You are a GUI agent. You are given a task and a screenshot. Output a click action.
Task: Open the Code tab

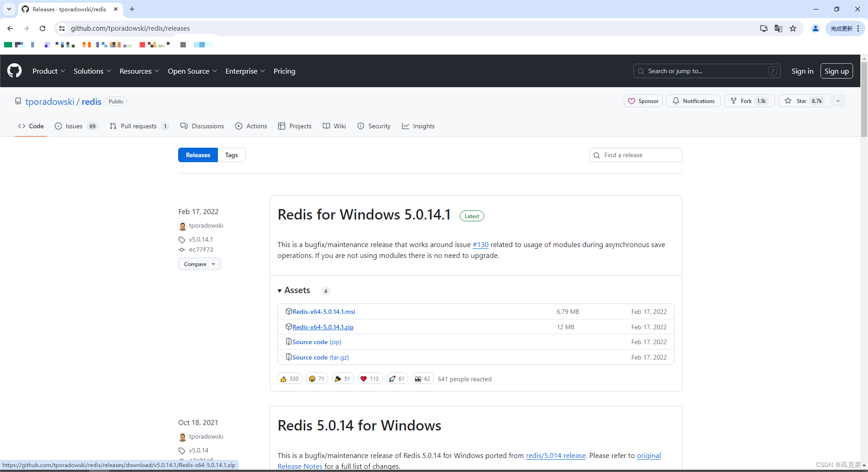pyautogui.click(x=31, y=126)
